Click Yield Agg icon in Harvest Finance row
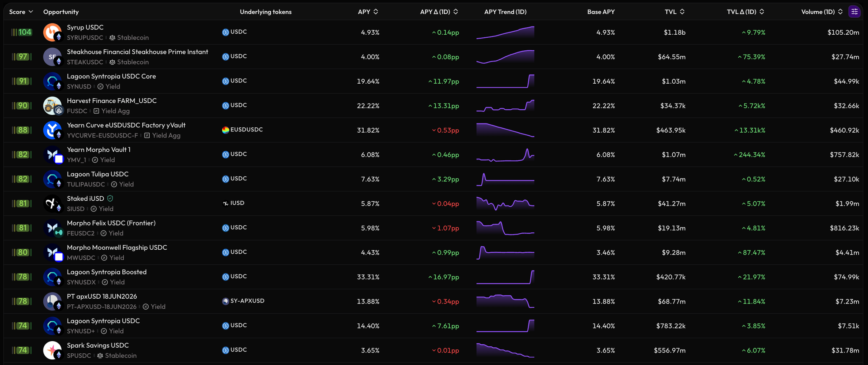 (x=96, y=111)
